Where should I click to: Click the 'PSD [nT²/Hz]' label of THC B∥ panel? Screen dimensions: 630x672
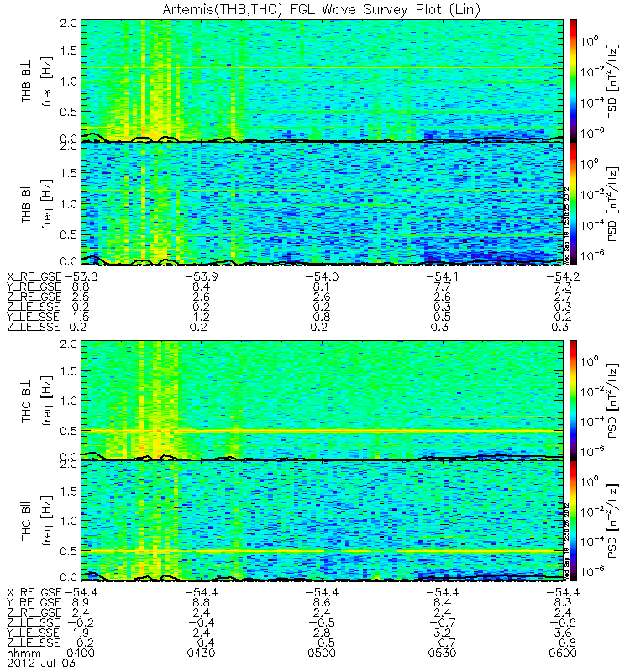tap(613, 521)
